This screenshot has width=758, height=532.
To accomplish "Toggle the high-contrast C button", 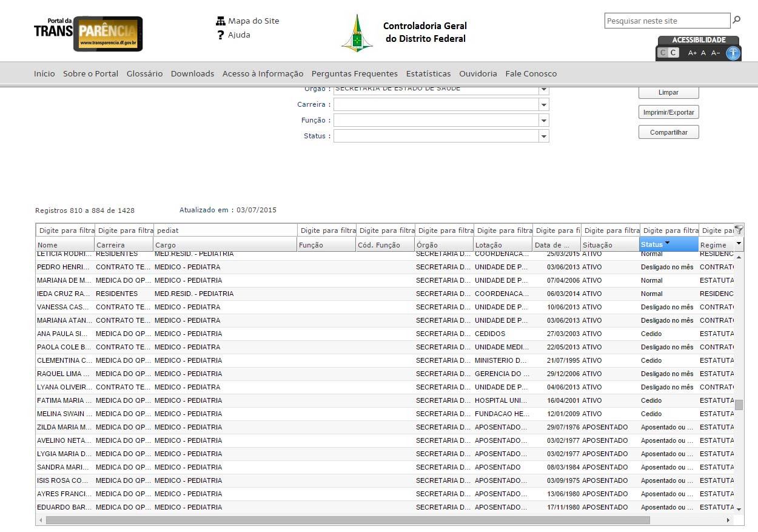I will (x=673, y=53).
